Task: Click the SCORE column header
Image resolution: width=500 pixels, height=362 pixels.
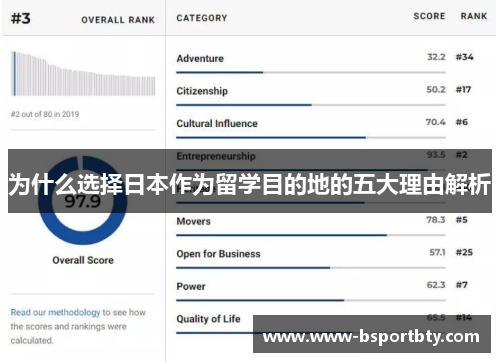Action: coord(429,16)
